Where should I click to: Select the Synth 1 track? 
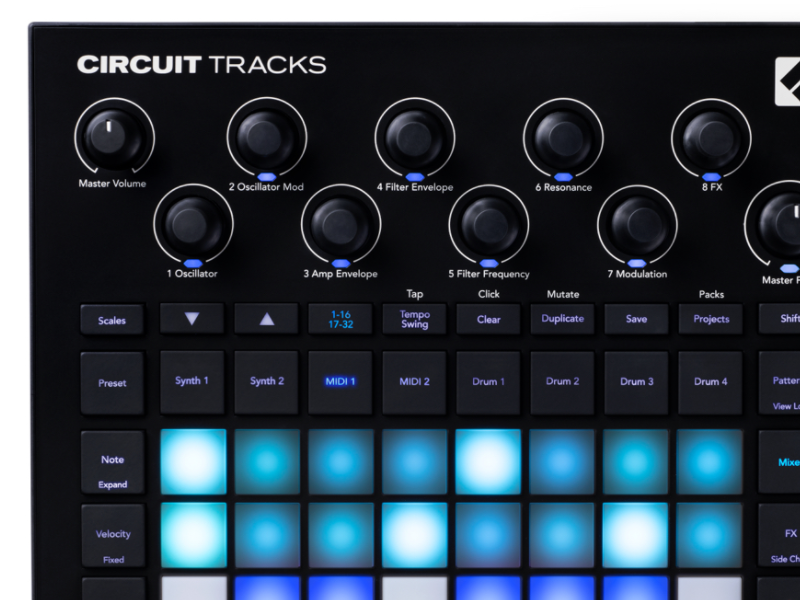(x=192, y=382)
